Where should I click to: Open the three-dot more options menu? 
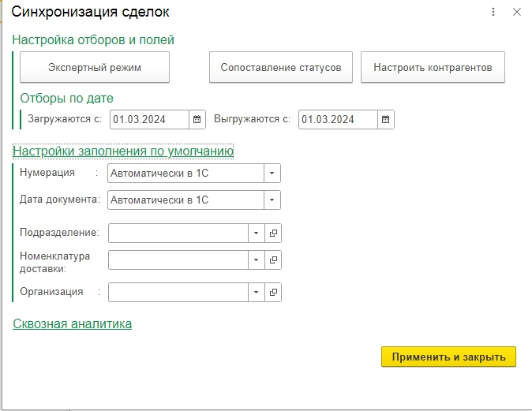click(x=494, y=13)
